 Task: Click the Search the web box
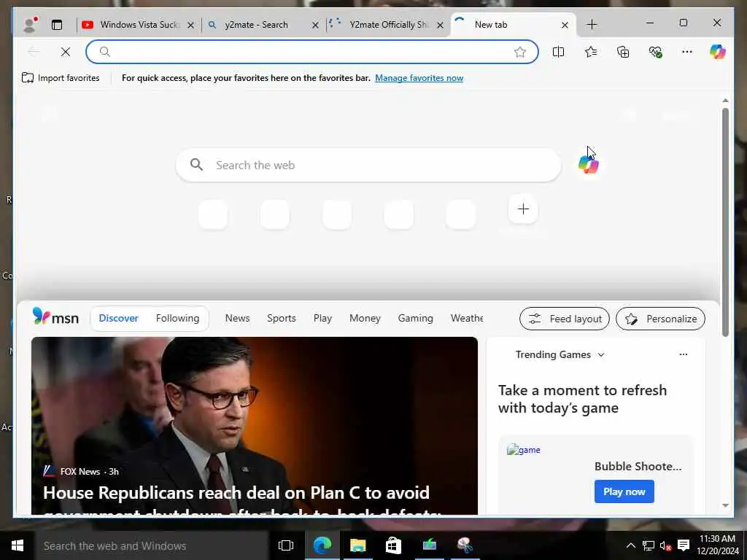click(x=368, y=166)
